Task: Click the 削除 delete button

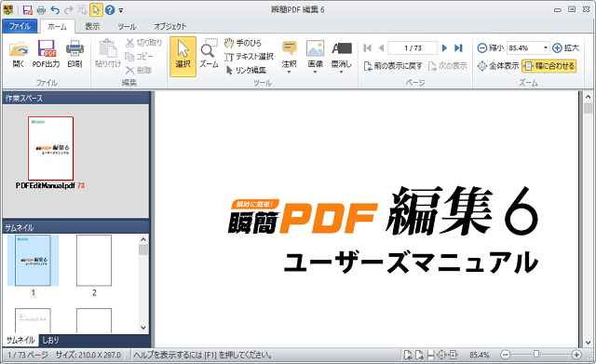Action: [139, 70]
